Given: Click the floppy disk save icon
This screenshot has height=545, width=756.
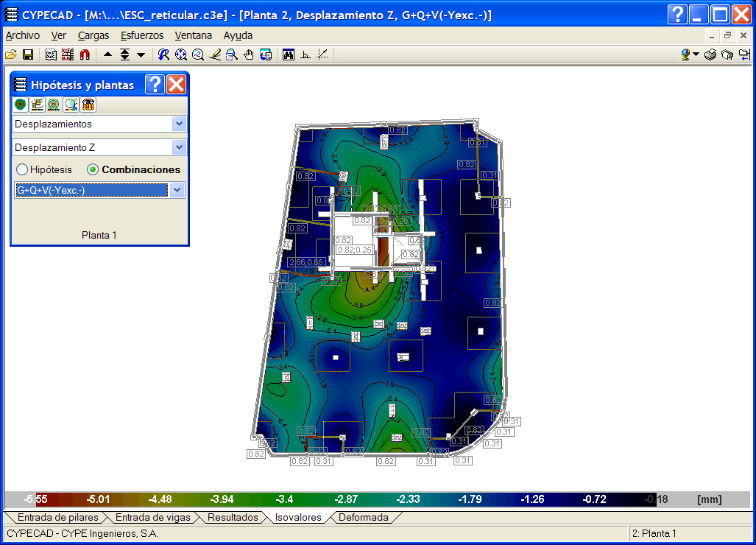Looking at the screenshot, I should (x=28, y=54).
